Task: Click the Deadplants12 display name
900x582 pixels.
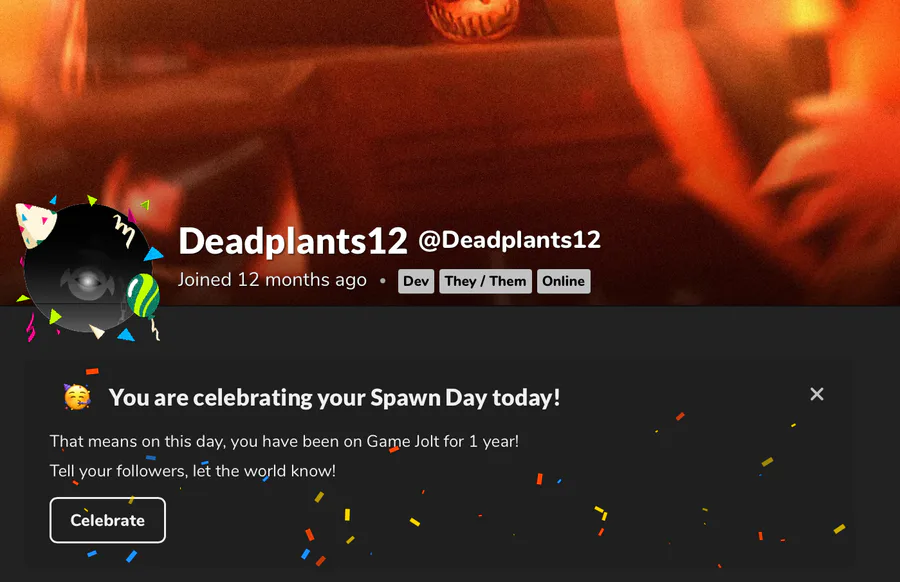Action: point(293,240)
